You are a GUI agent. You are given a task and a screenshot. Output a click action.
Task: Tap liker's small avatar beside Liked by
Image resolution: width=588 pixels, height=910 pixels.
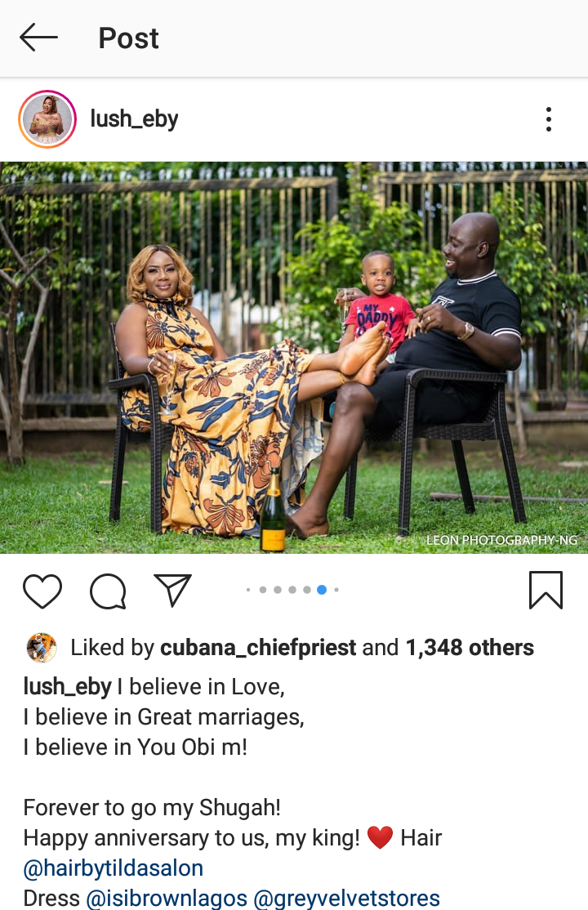coord(42,648)
